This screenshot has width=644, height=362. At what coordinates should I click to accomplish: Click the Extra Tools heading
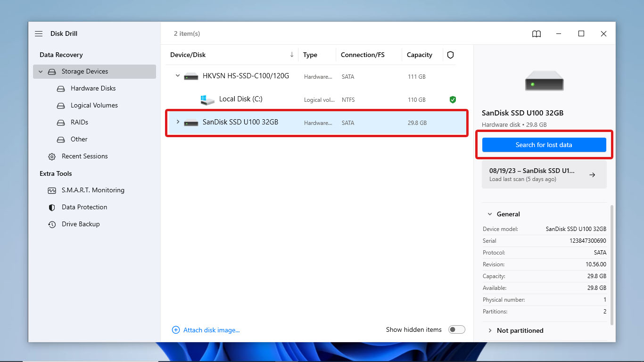pos(56,174)
